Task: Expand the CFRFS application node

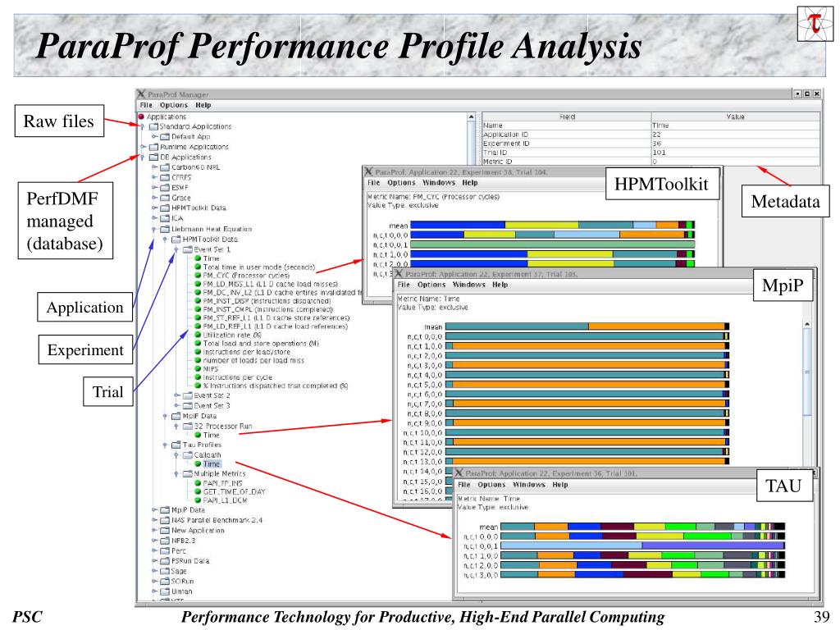Action: 154,177
